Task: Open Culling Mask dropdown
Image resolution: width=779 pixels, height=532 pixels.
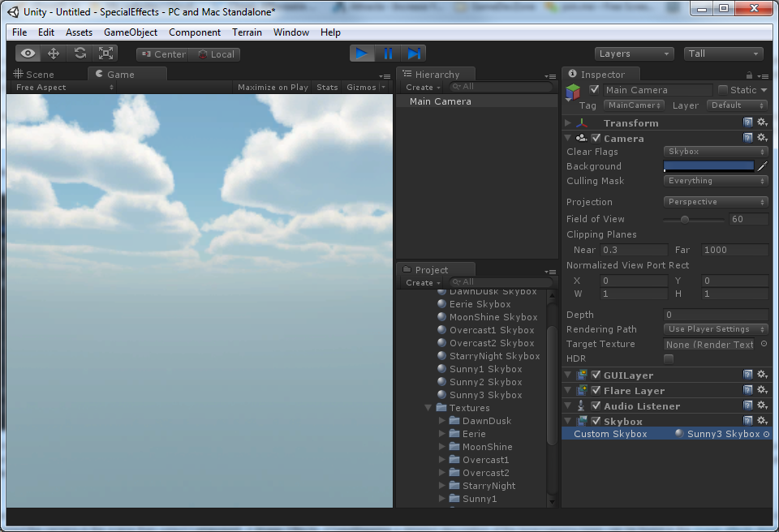Action: 716,181
